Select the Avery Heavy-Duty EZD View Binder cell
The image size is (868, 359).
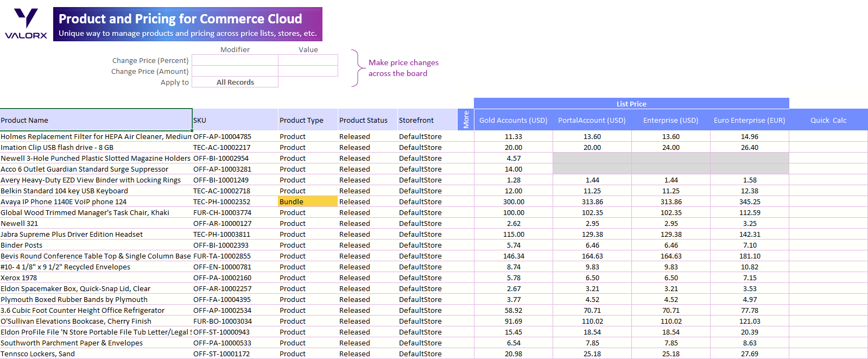(x=96, y=180)
